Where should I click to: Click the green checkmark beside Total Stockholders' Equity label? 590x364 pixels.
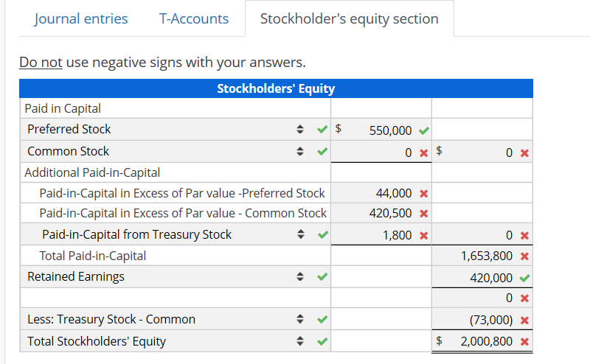tap(322, 341)
